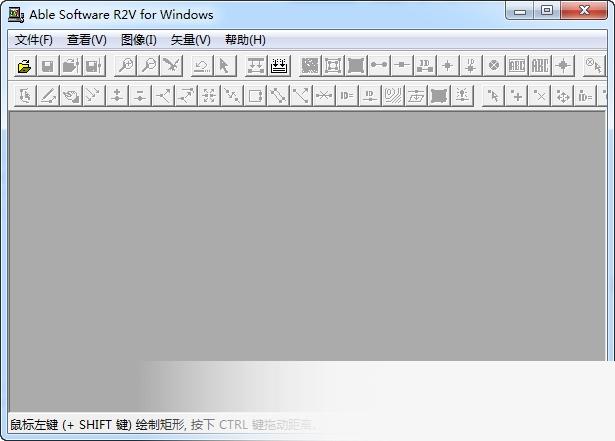Maximize the R2V window
Image resolution: width=615 pixels, height=441 pixels.
[547, 11]
